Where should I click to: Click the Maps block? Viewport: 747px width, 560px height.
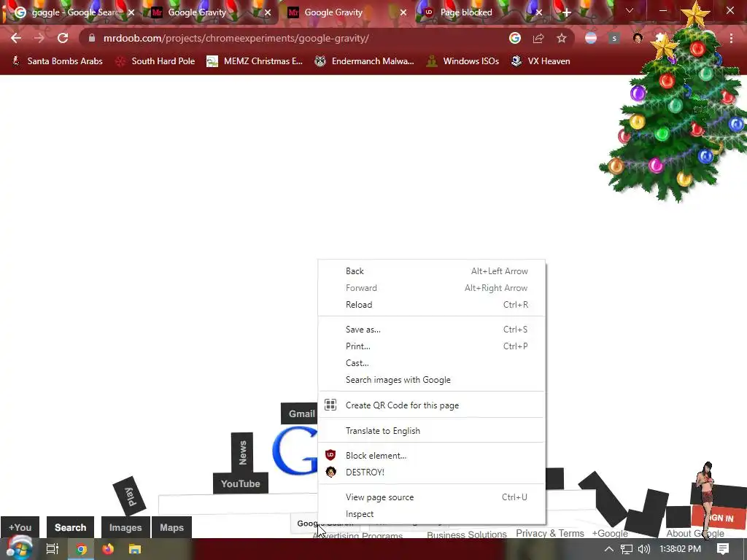click(x=172, y=527)
